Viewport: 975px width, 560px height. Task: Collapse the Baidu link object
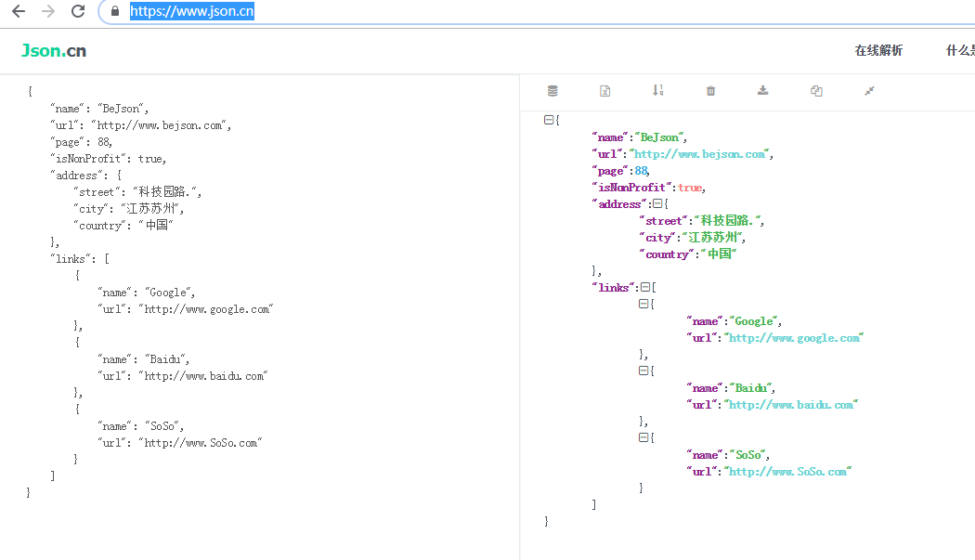pyautogui.click(x=643, y=371)
